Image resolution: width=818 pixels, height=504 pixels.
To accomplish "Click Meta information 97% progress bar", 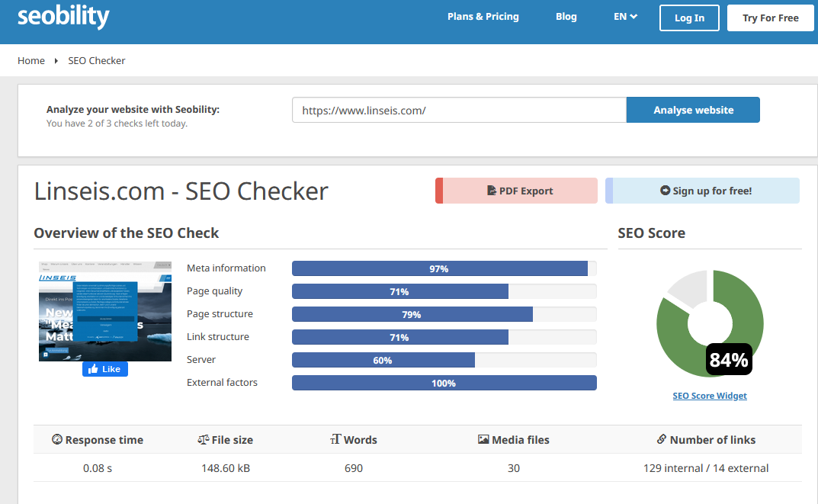I will coord(444,268).
